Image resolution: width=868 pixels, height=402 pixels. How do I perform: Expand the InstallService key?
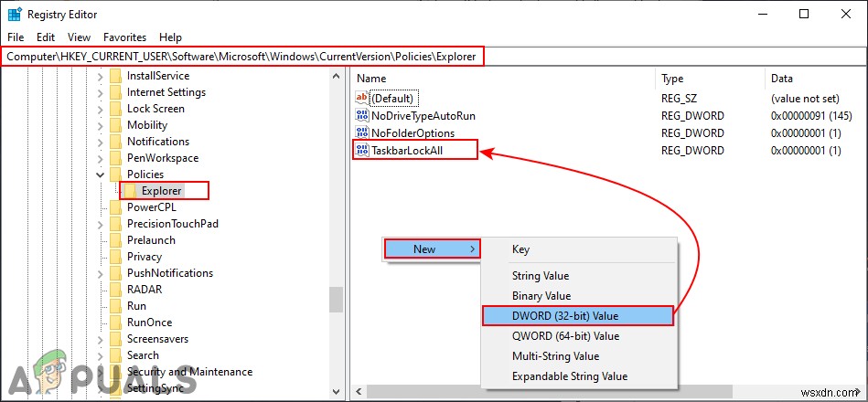pos(101,77)
